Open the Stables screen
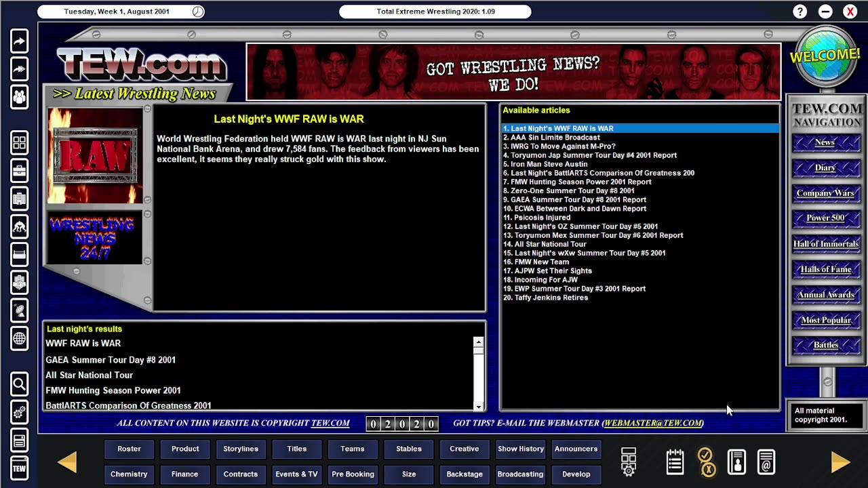The width and height of the screenshot is (868, 488). (x=409, y=449)
